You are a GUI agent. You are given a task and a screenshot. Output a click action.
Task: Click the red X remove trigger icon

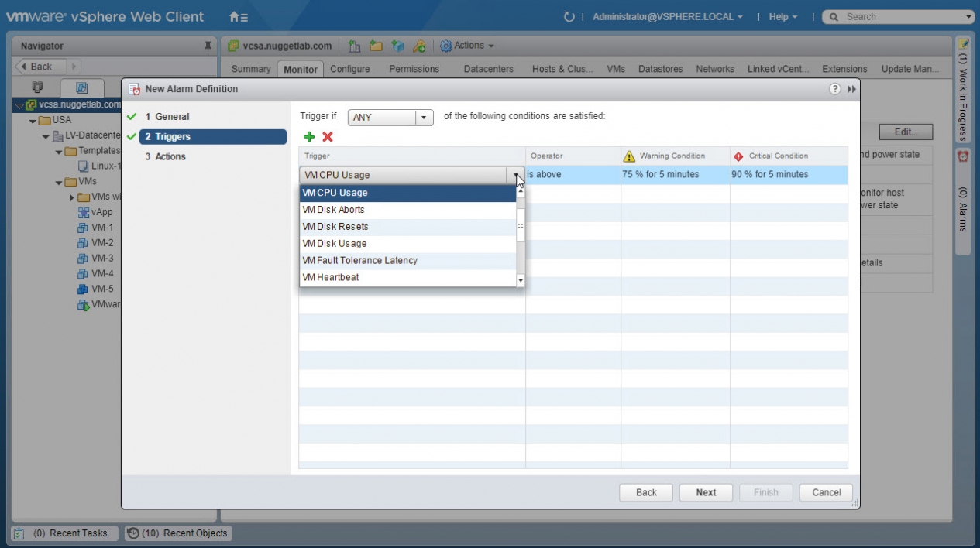(x=328, y=137)
